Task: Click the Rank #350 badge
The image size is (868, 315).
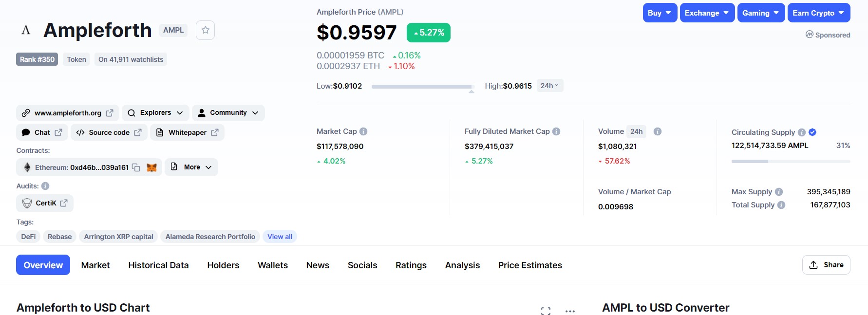Action: tap(38, 59)
